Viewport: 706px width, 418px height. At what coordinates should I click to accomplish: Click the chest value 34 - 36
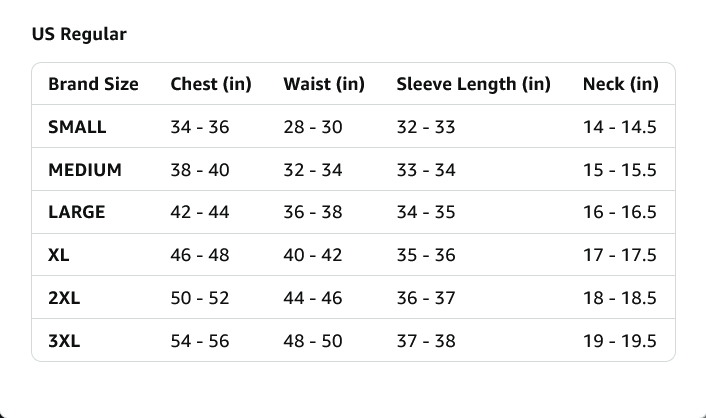(x=200, y=127)
